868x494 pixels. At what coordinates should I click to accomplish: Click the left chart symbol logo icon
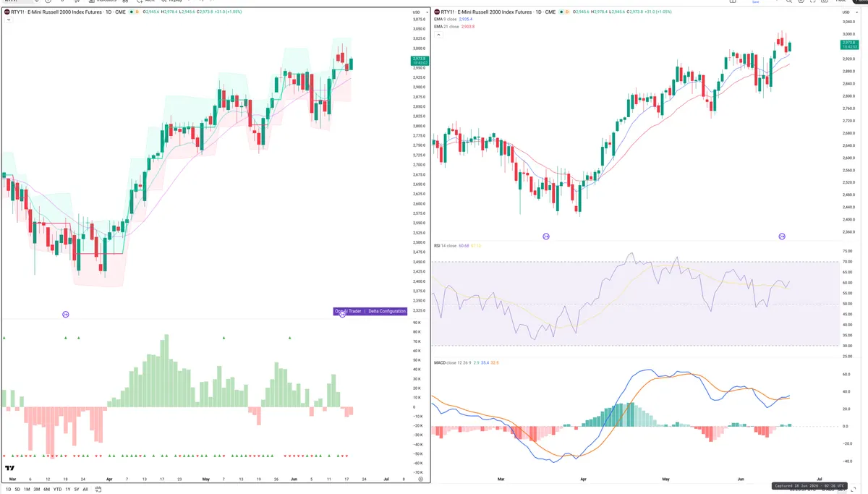(7, 12)
